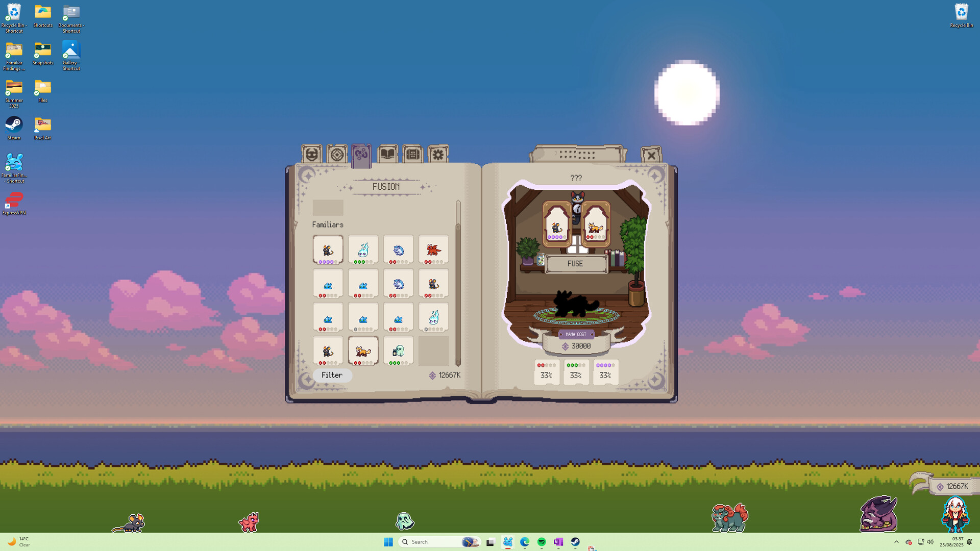Screen dimensions: 980x551
Task: Click the green three-star 33% chance card
Action: click(576, 371)
